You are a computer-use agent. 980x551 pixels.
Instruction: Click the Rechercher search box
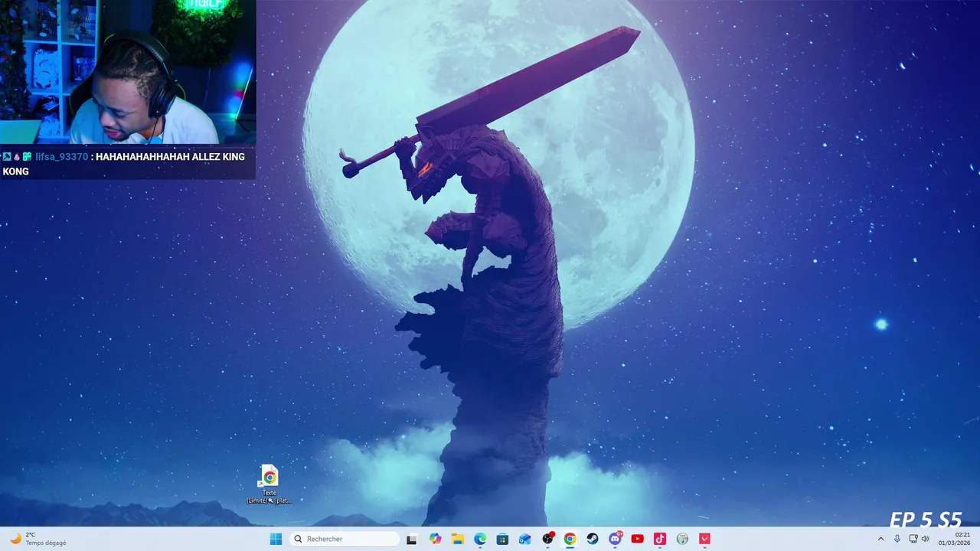pyautogui.click(x=345, y=539)
